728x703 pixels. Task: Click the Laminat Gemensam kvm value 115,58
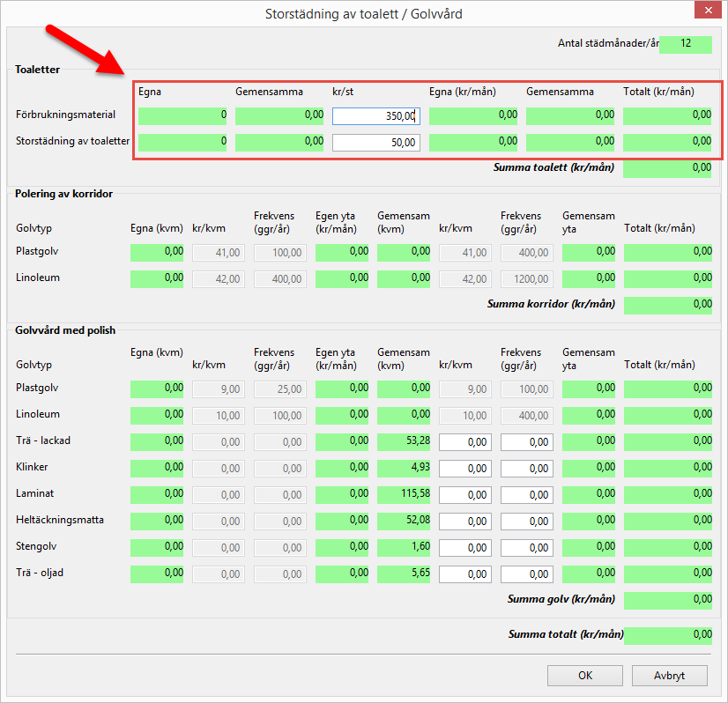(404, 494)
